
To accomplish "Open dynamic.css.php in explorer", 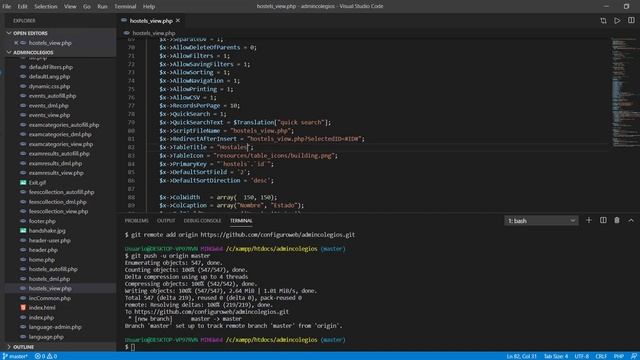I will coord(49,87).
